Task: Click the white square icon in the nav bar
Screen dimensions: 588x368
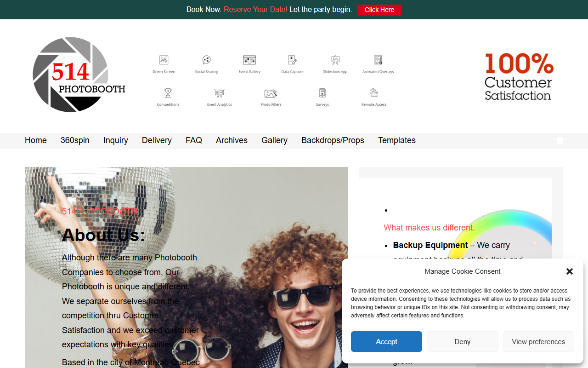Action: click(x=560, y=141)
